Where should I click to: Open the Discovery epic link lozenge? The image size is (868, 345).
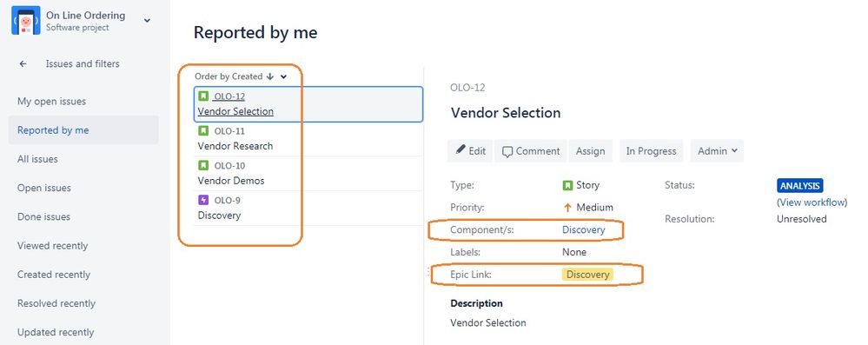pyautogui.click(x=587, y=274)
